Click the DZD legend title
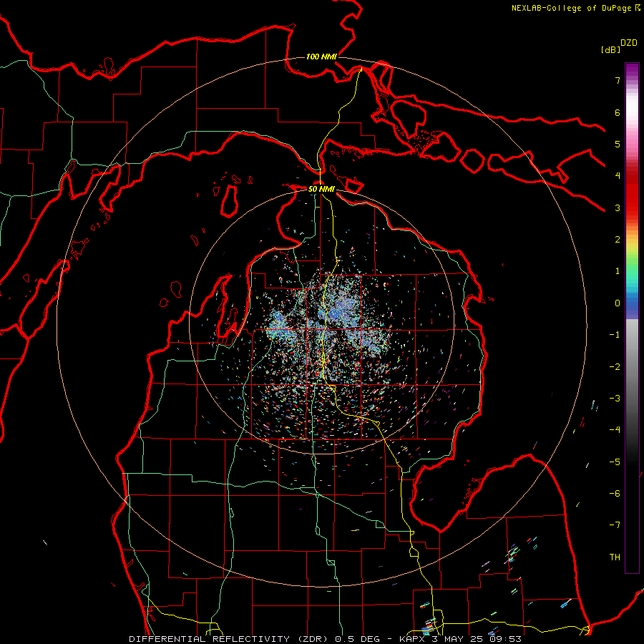 (629, 43)
